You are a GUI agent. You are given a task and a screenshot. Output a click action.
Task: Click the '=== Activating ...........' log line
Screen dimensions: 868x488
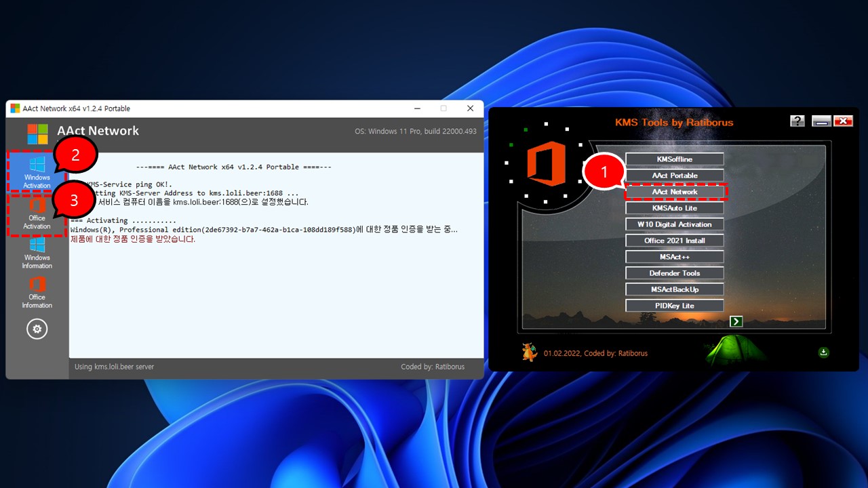[123, 221]
